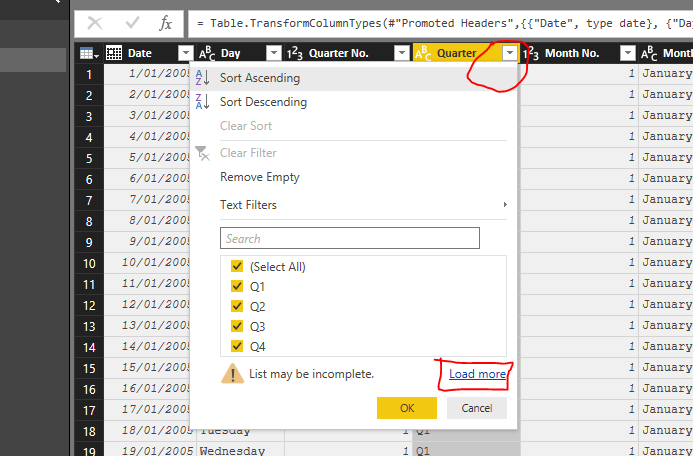Click the Quarter No. column's 123 type icon
Image resolution: width=693 pixels, height=456 pixels.
[x=295, y=53]
